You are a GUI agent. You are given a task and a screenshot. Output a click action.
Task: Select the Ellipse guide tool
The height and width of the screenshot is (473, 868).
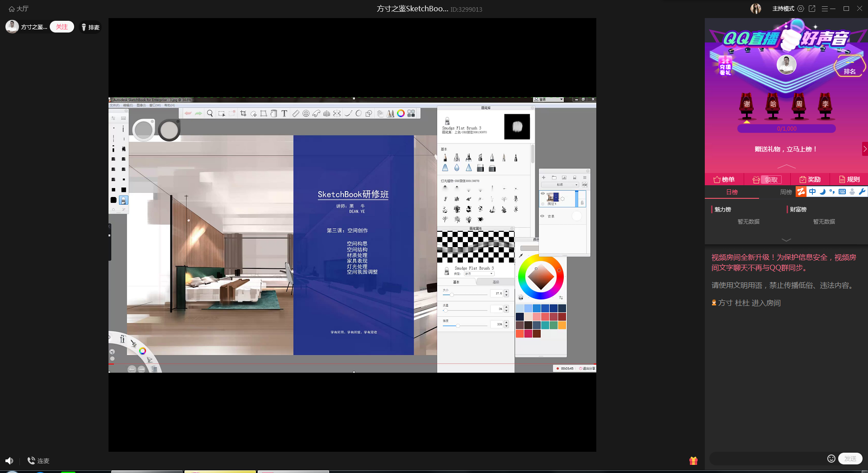(306, 113)
